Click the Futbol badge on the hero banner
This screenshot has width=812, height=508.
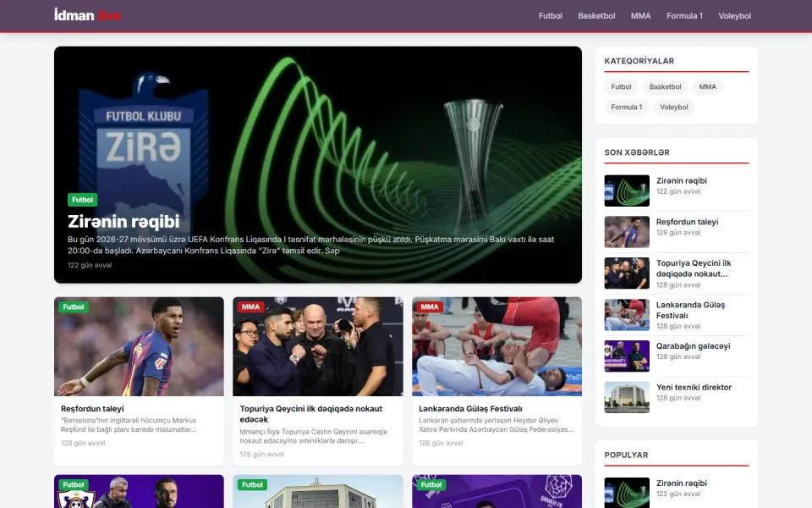(x=82, y=200)
